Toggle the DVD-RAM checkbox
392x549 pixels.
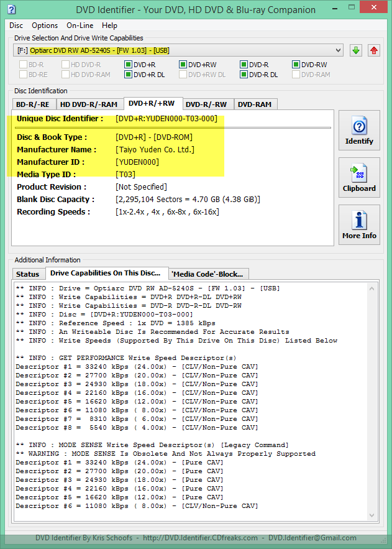pyautogui.click(x=296, y=74)
